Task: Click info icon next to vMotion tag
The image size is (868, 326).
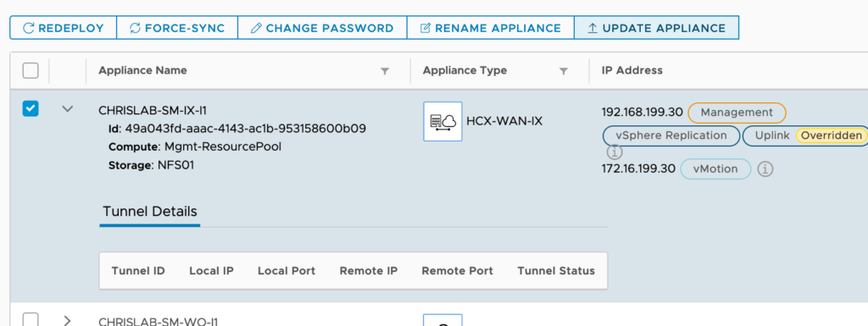Action: (765, 169)
